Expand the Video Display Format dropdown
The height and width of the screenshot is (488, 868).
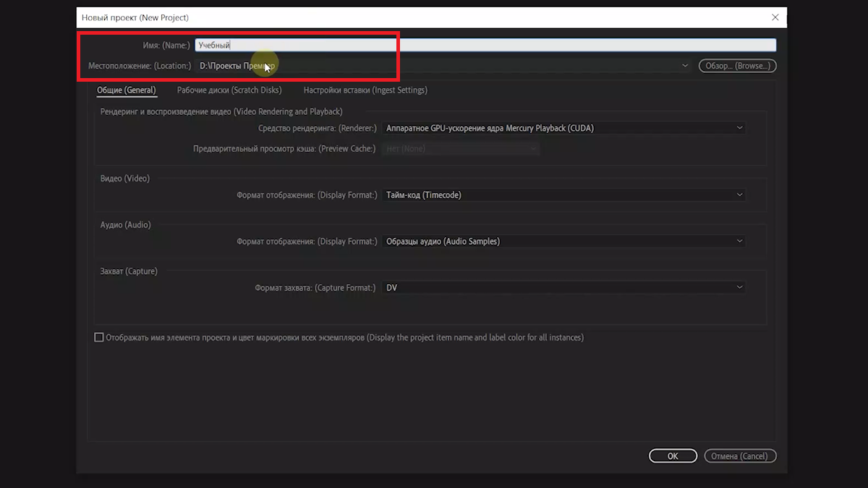564,194
